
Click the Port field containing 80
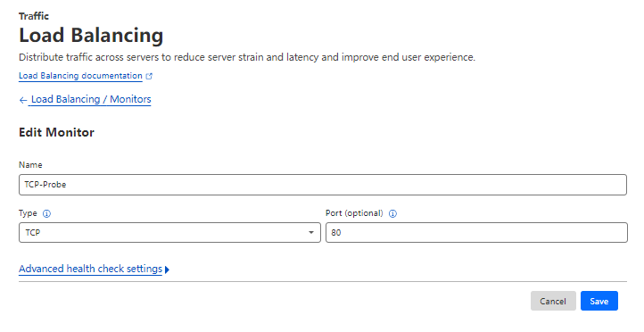476,233
